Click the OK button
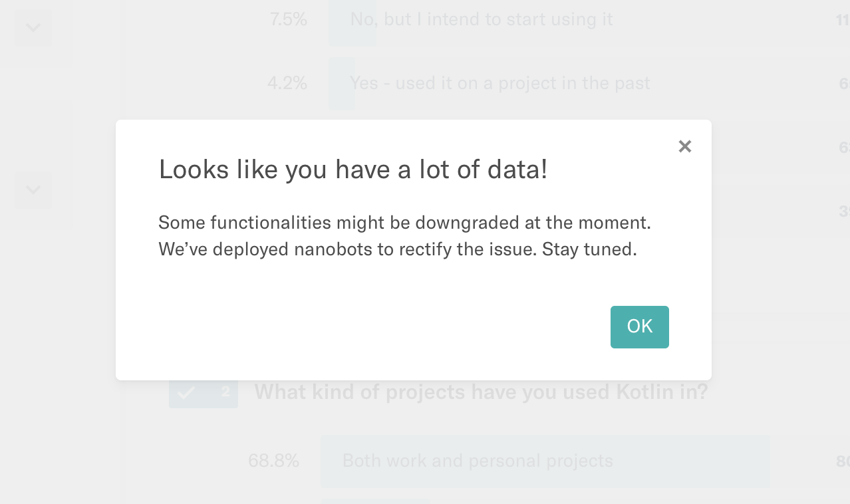 [x=639, y=326]
